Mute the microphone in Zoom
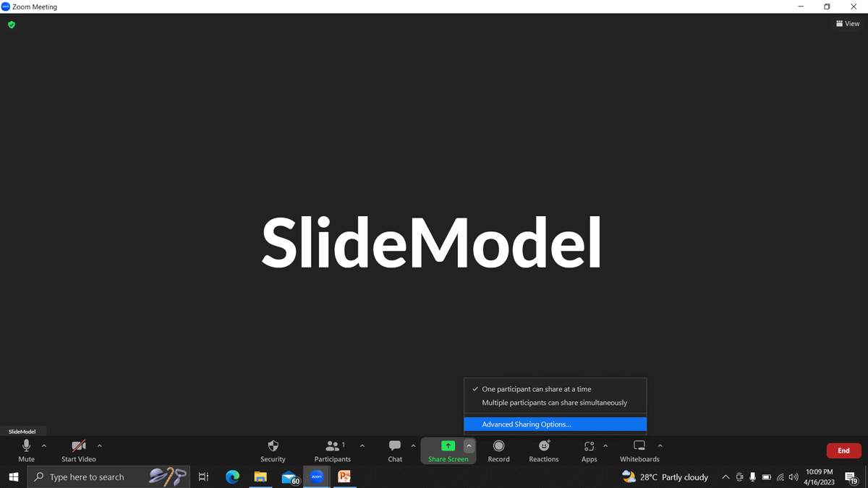This screenshot has height=488, width=868. (26, 450)
